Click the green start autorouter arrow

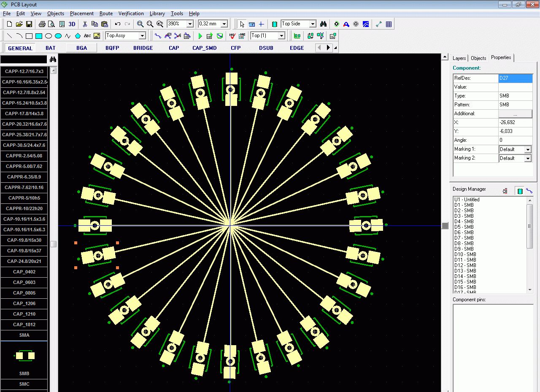tap(200, 36)
